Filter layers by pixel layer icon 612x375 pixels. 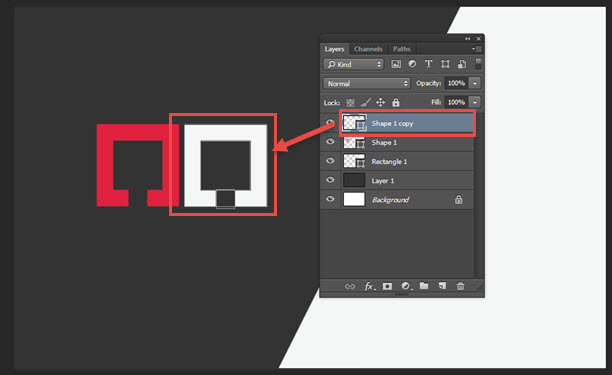[396, 64]
